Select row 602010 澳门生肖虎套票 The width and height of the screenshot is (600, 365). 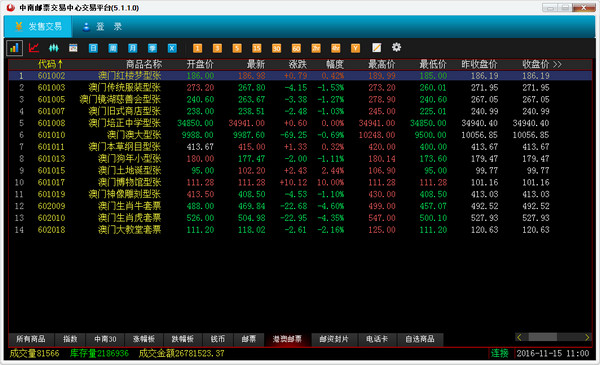300,218
